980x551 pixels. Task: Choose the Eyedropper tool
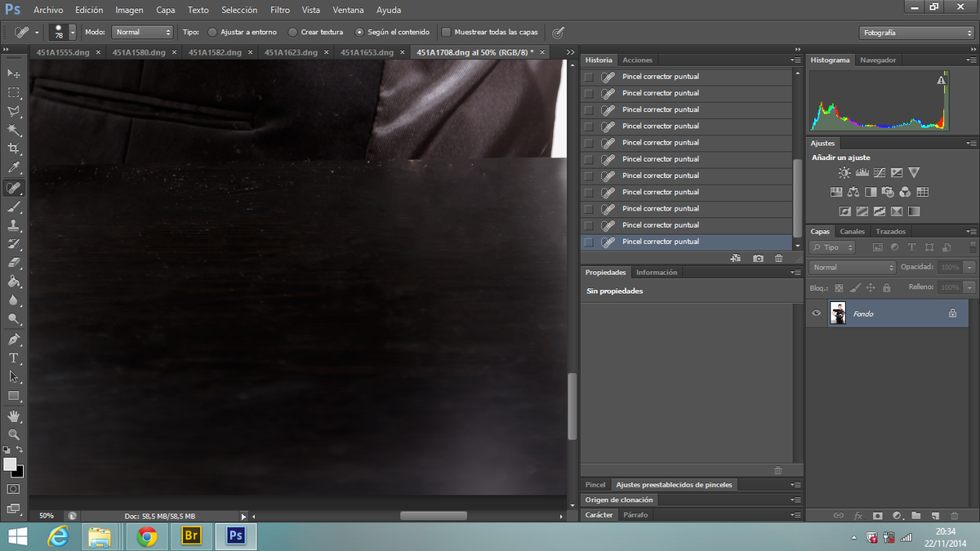tap(14, 168)
